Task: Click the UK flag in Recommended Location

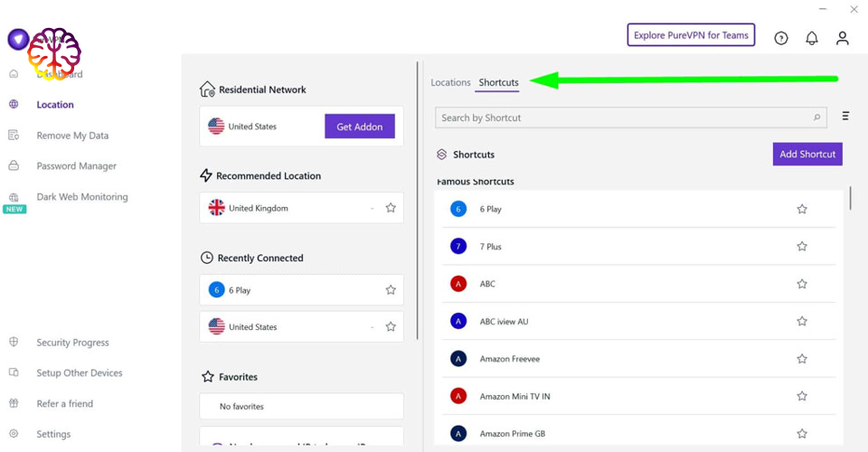Action: (x=216, y=207)
